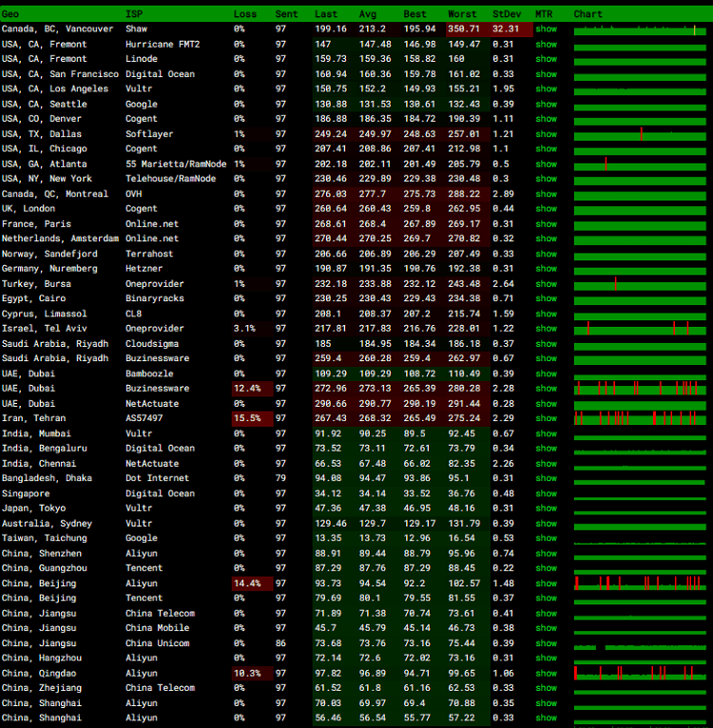This screenshot has width=713, height=728.
Task: Select 'Canada, BC, Vancouver' geo text
Action: pyautogui.click(x=58, y=29)
